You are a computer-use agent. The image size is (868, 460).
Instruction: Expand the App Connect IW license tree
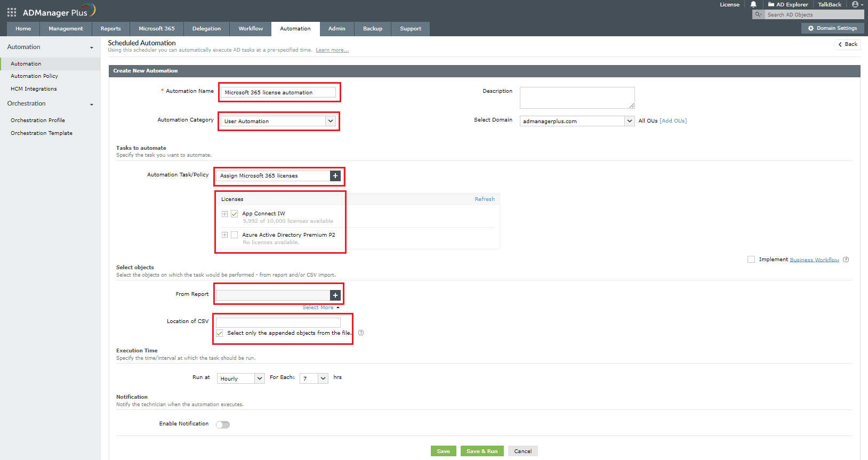(x=224, y=214)
